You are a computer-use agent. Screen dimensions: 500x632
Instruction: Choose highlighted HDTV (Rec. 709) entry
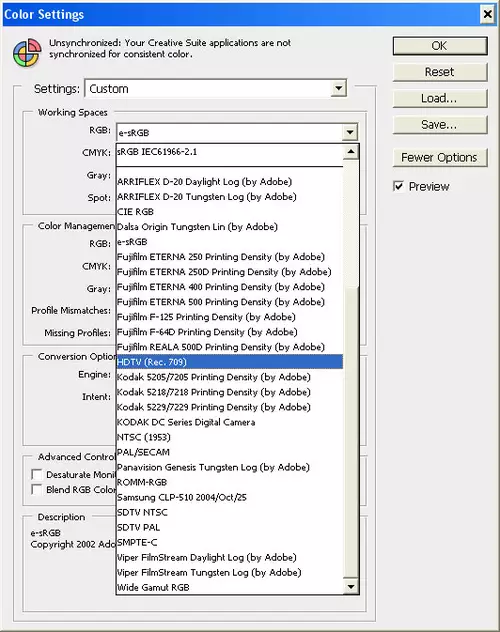[x=230, y=362]
